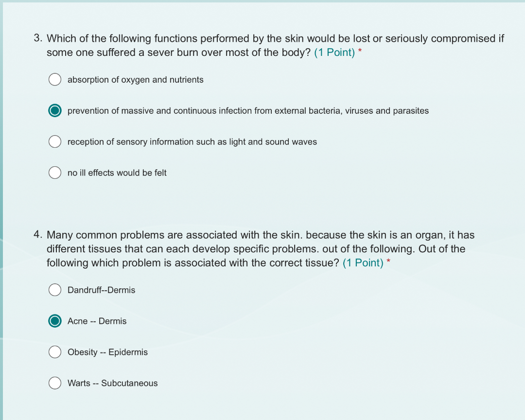525x420 pixels.
Task: Click the answer text about external bacteria, viruses and parasites
Action: pyautogui.click(x=248, y=111)
